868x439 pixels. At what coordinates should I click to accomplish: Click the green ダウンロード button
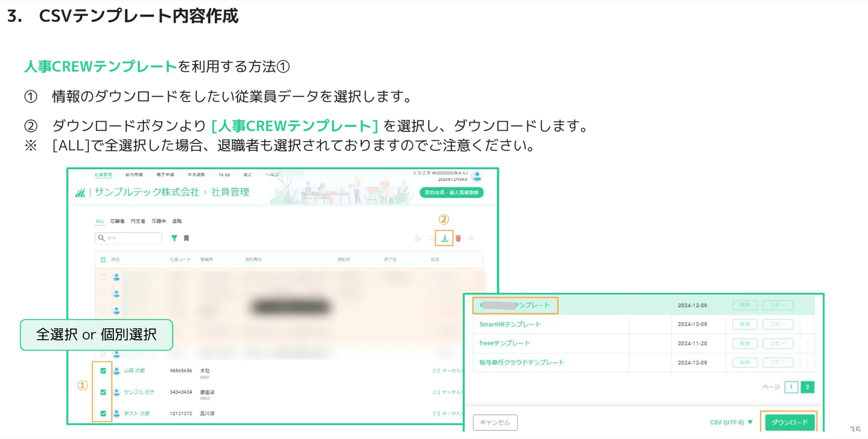789,422
